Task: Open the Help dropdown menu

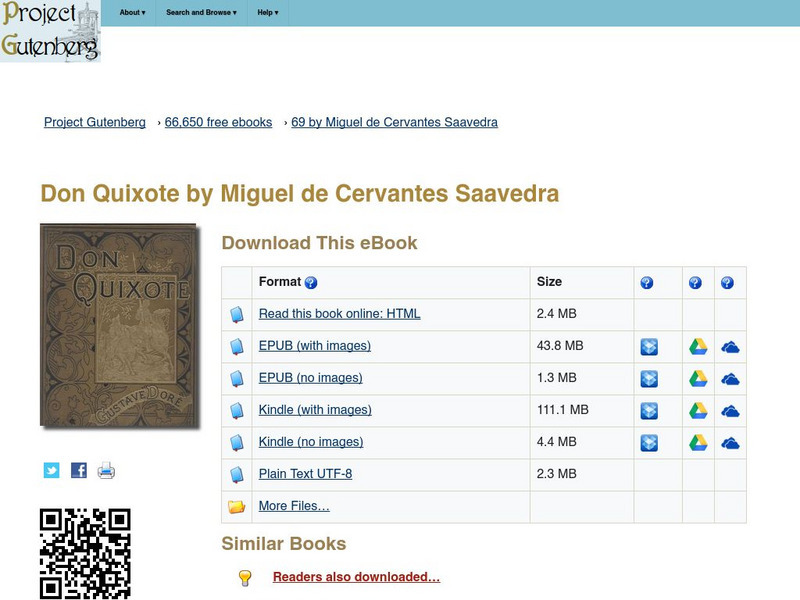Action: coord(266,14)
